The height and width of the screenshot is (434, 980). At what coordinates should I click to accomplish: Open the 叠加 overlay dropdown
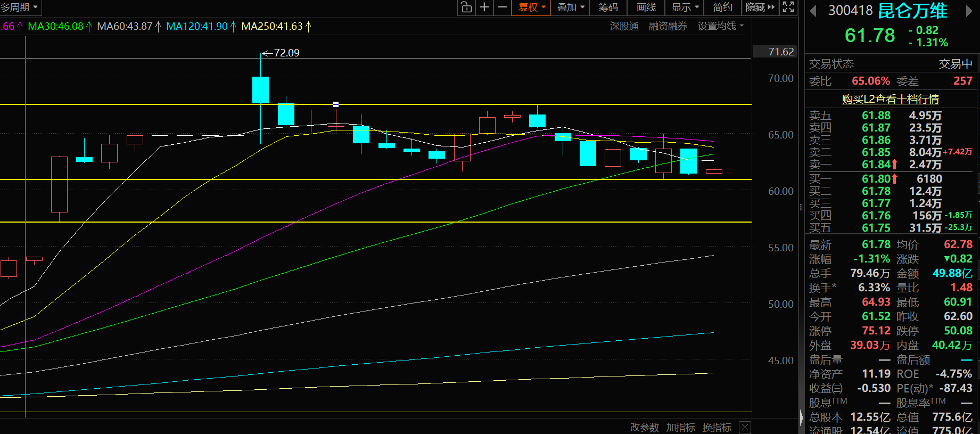[571, 7]
